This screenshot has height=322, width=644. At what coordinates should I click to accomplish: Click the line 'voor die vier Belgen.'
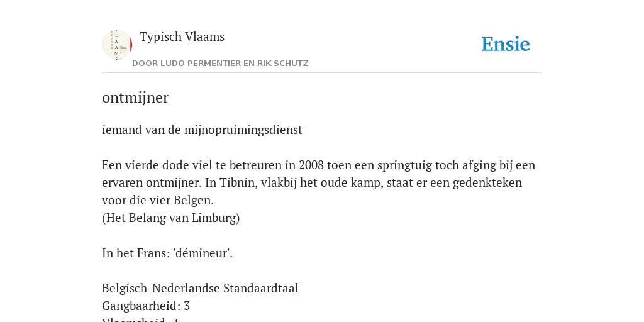tap(158, 201)
